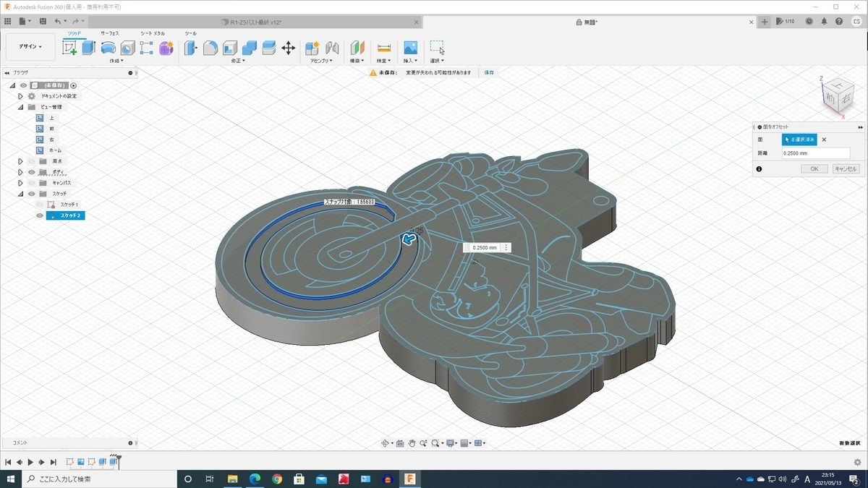
Task: Hide the ボディ folder via eye icon
Action: [31, 172]
